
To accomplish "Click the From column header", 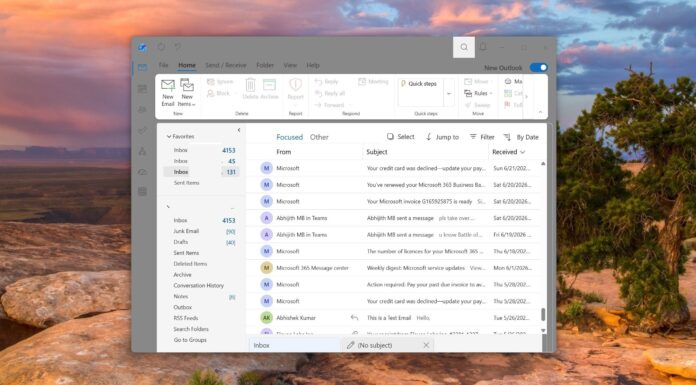I will pos(284,152).
